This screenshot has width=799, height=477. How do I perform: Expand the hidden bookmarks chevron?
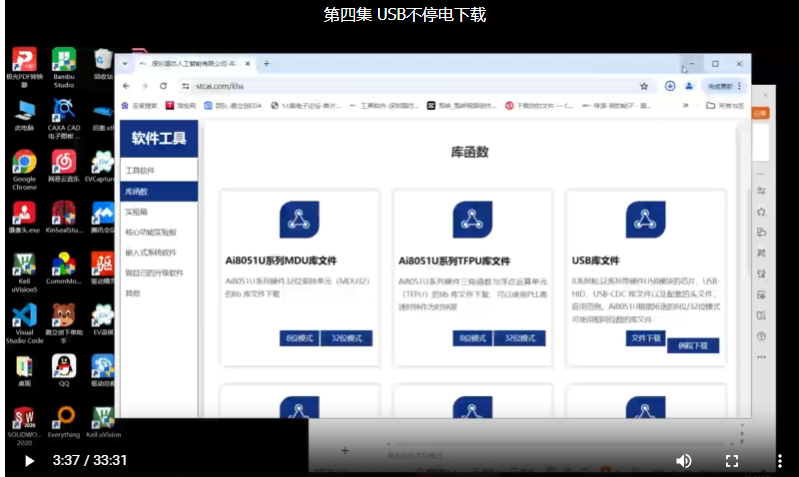(x=685, y=105)
